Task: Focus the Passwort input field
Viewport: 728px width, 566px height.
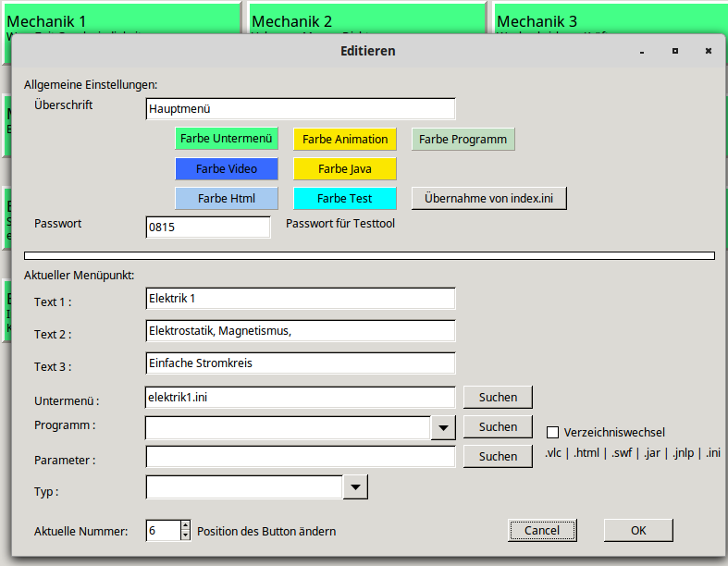Action: (x=208, y=228)
